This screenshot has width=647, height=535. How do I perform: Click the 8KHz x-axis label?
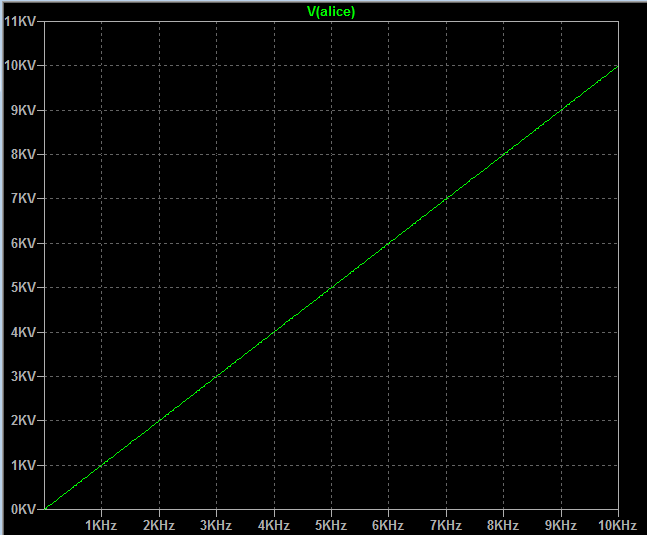coord(503,525)
